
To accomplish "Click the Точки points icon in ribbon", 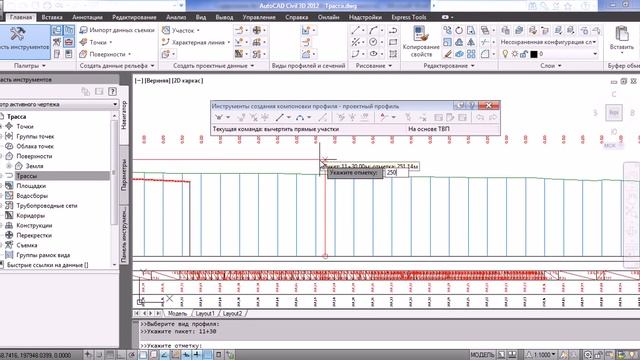I will pyautogui.click(x=84, y=42).
